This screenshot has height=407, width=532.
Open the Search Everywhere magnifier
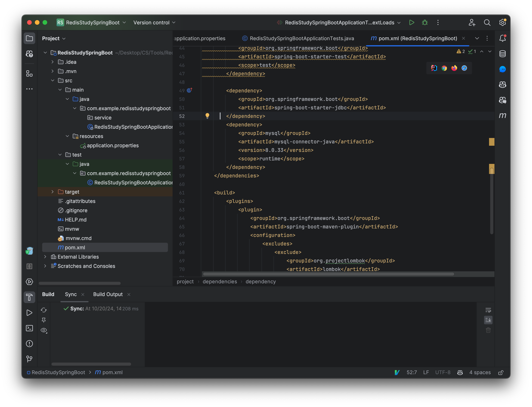click(487, 23)
